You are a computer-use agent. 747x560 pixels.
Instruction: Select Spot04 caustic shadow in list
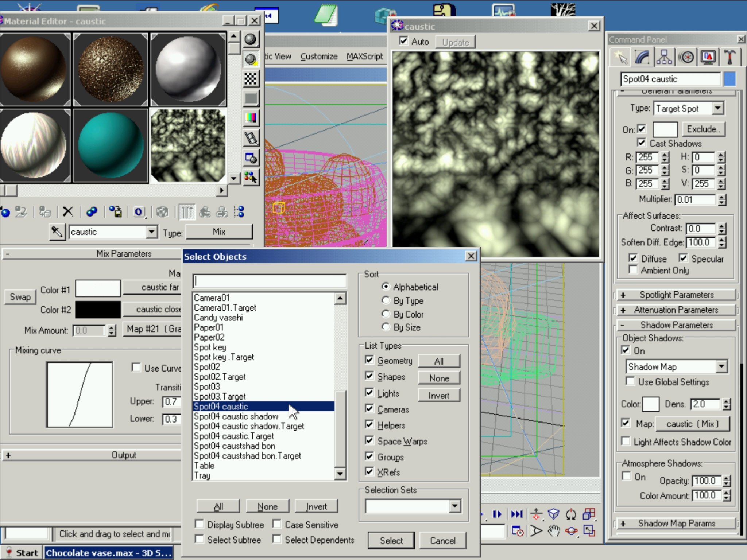(x=236, y=416)
